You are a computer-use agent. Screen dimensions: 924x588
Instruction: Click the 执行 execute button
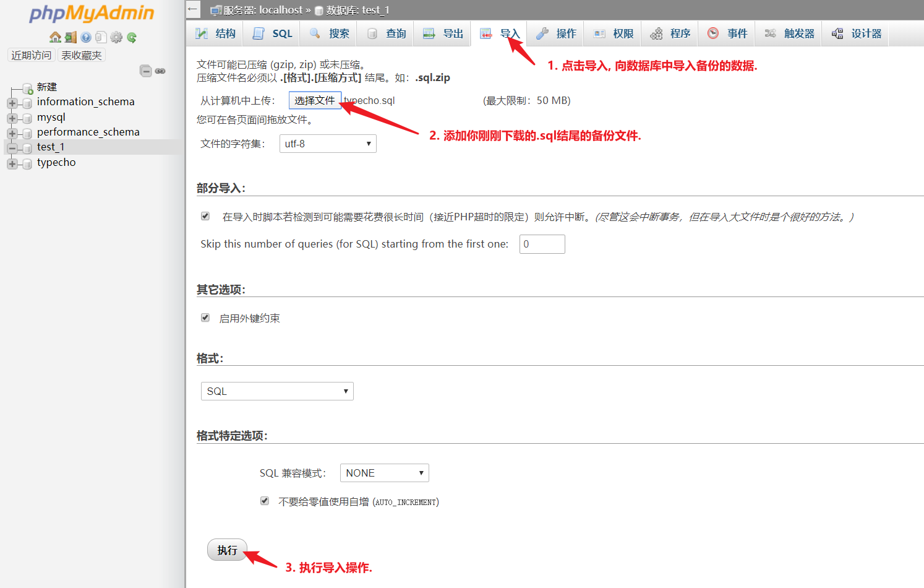click(227, 550)
